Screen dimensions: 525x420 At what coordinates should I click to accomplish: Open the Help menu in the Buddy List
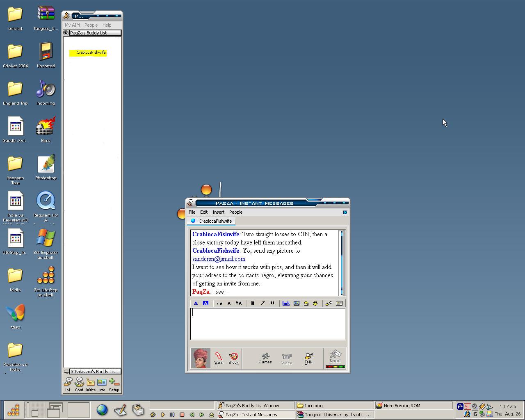click(107, 25)
